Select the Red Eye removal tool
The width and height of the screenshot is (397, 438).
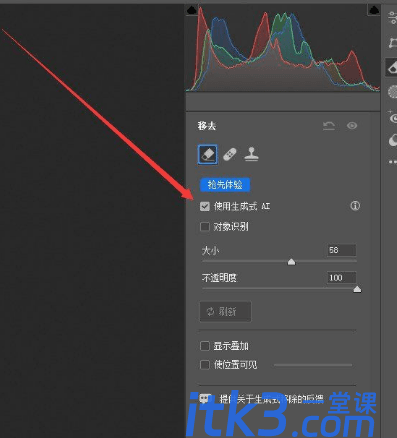tap(393, 117)
